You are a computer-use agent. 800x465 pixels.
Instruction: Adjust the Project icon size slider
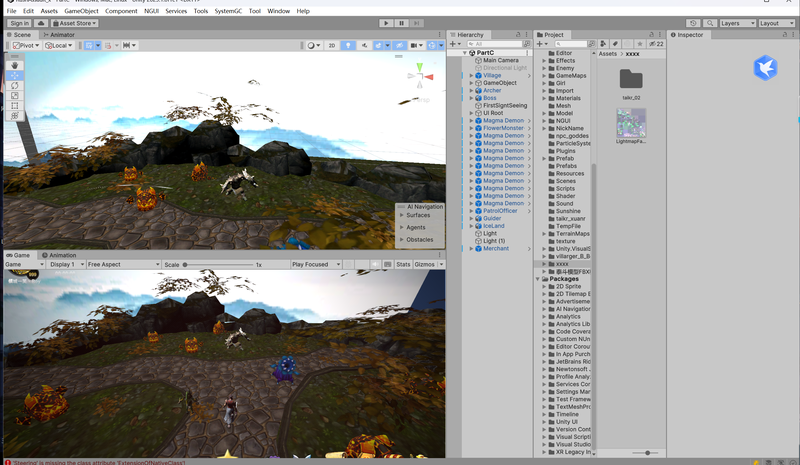pyautogui.click(x=645, y=453)
